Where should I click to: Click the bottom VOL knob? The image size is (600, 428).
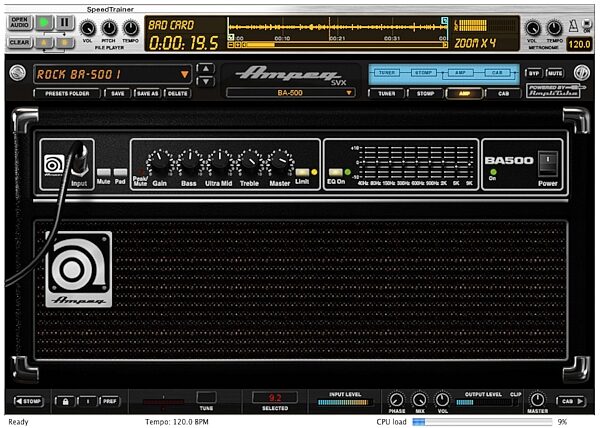pos(442,400)
